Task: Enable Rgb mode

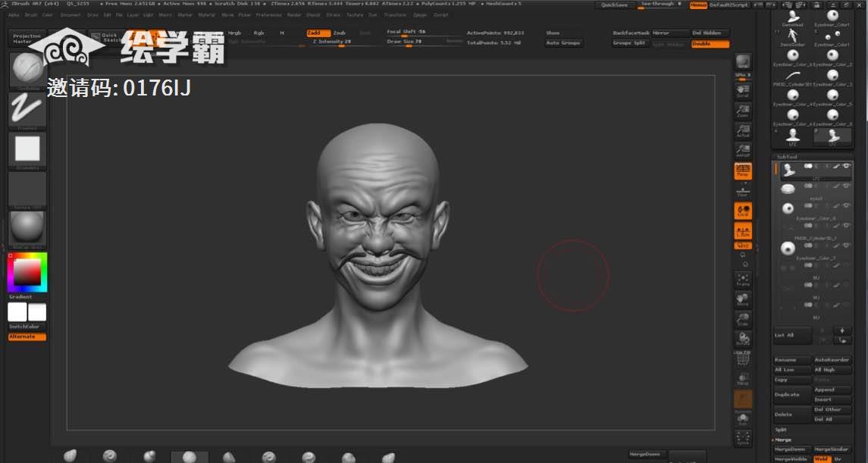Action: tap(259, 33)
